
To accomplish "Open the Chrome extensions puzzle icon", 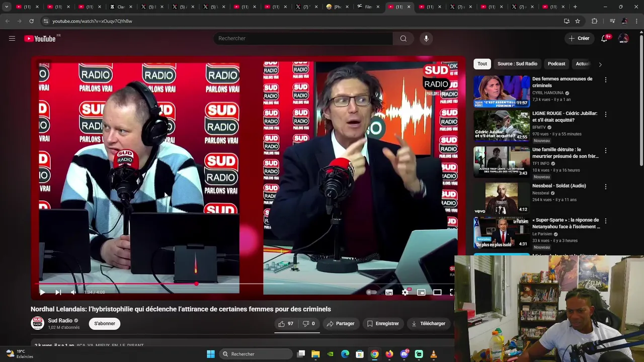I will click(594, 21).
